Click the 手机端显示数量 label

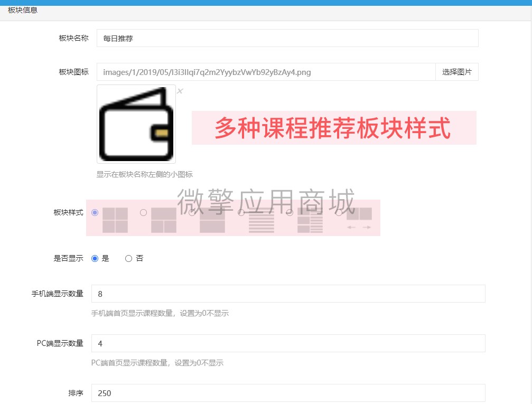tap(58, 294)
